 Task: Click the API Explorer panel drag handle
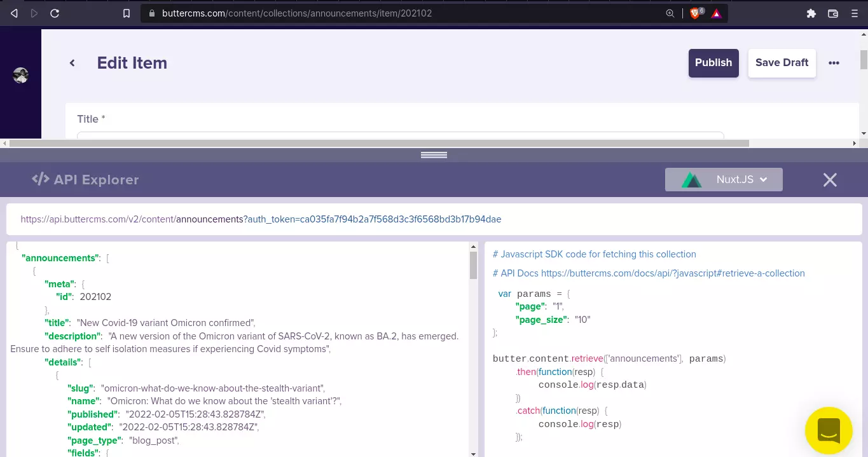pyautogui.click(x=434, y=155)
